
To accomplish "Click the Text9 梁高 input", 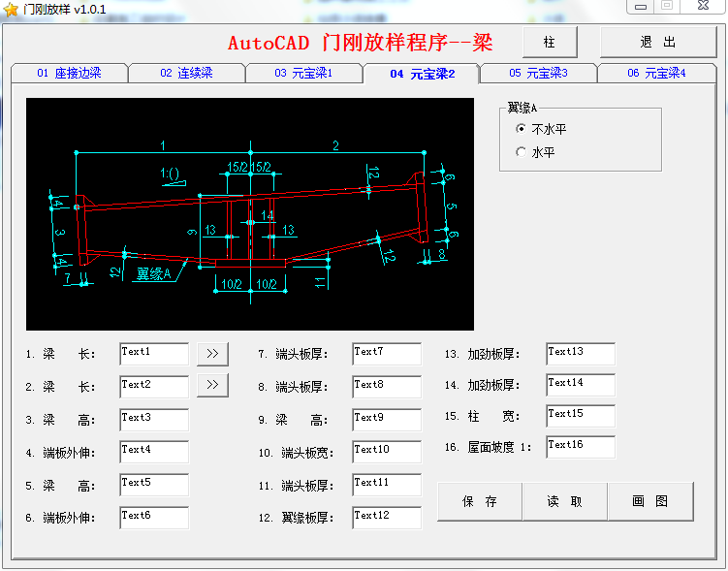I will (x=387, y=420).
